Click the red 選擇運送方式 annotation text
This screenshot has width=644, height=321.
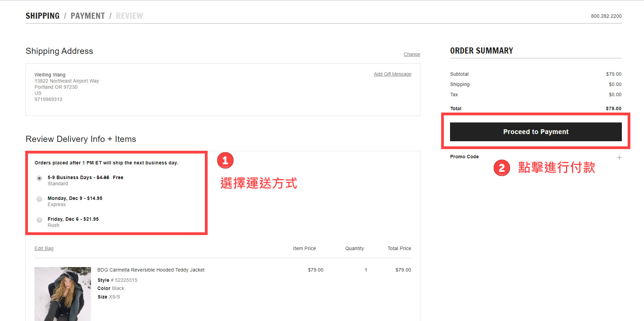(x=258, y=183)
